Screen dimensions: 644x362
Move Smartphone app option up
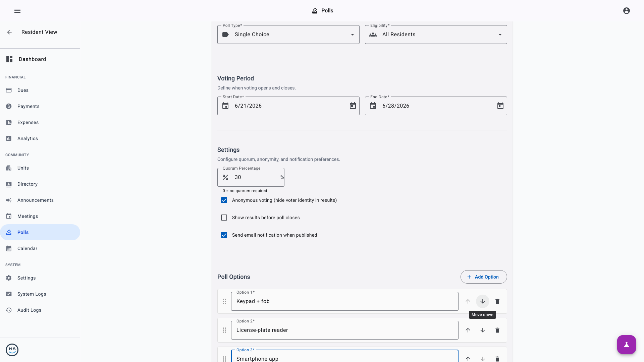pos(468,359)
